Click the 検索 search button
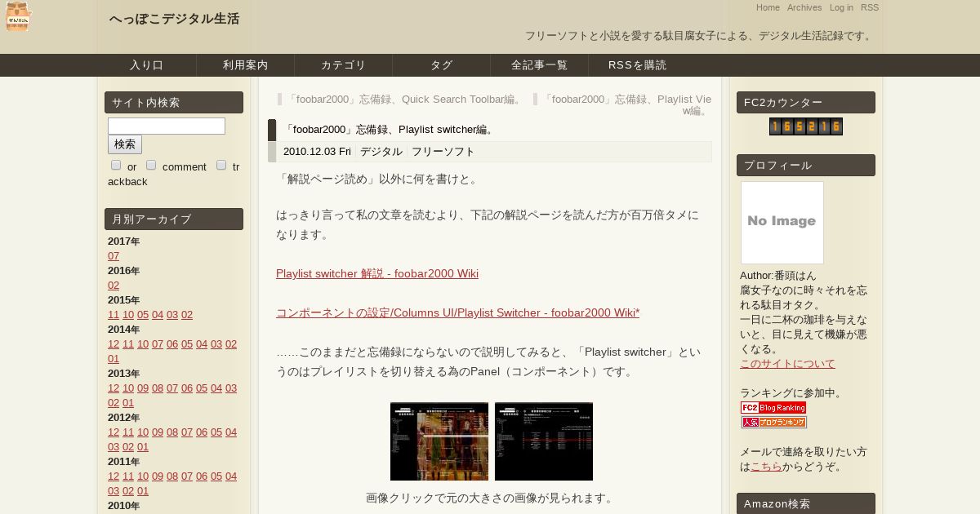980x514 pixels. click(125, 144)
